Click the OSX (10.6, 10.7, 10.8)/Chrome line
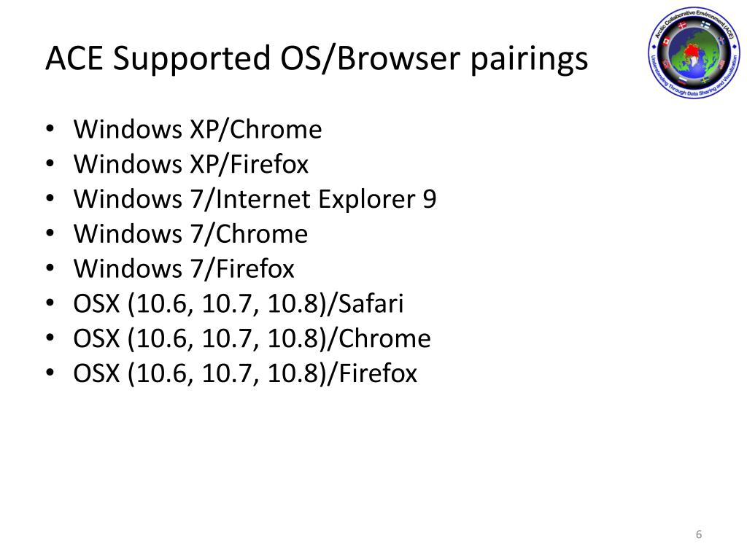This screenshot has width=747, height=560. 252,338
